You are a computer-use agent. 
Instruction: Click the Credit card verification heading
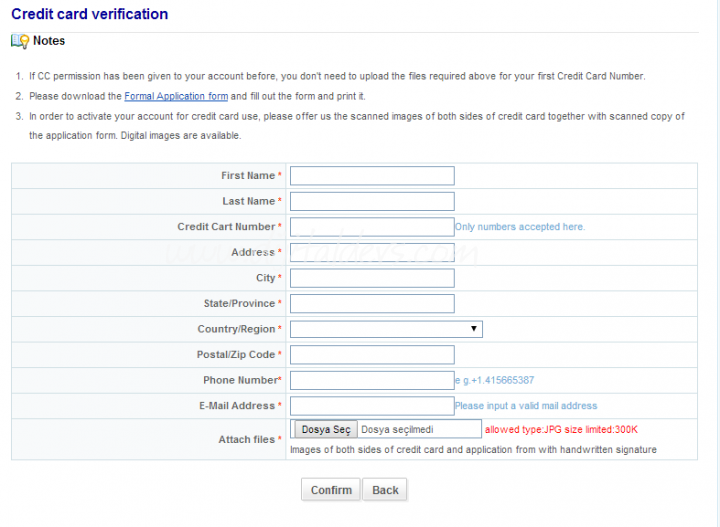(89, 14)
